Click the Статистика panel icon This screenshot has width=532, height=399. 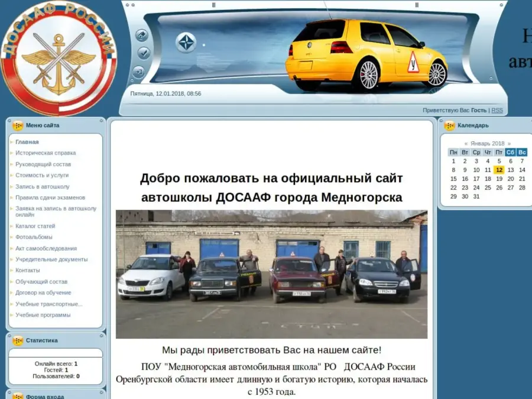click(18, 340)
